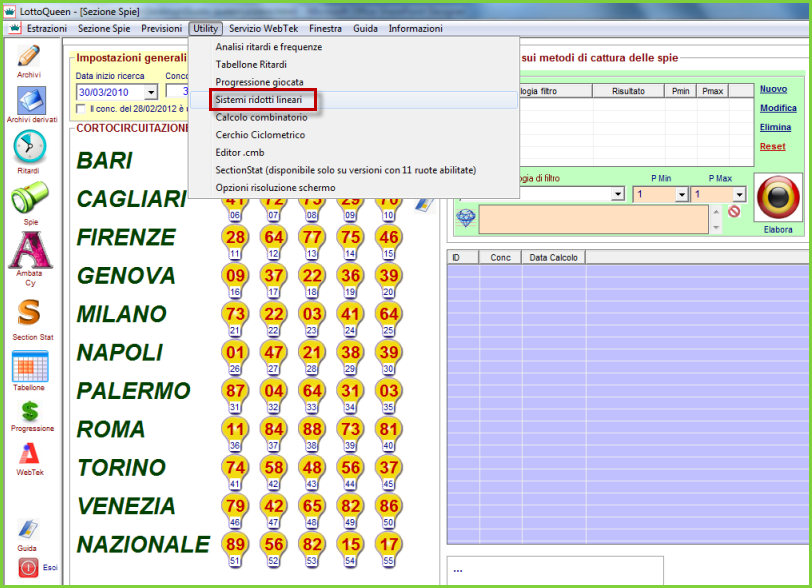Open the Previsioni menu
This screenshot has width=812, height=588.
[x=162, y=28]
